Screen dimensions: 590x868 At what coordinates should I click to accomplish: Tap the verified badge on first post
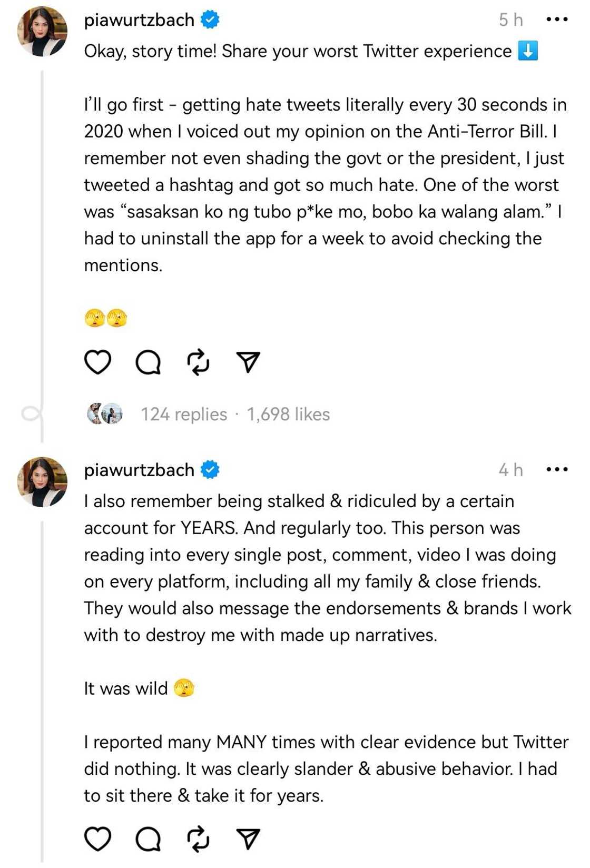[x=210, y=20]
